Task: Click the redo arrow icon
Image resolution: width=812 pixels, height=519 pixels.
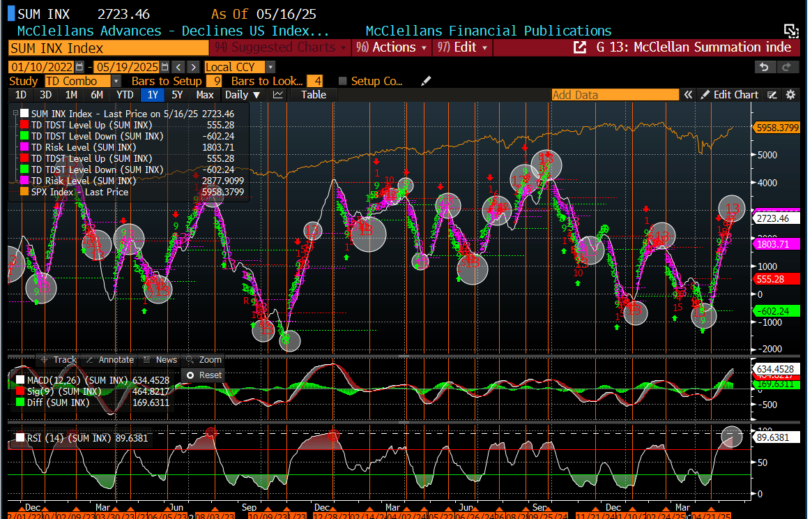Action: pyautogui.click(x=787, y=67)
